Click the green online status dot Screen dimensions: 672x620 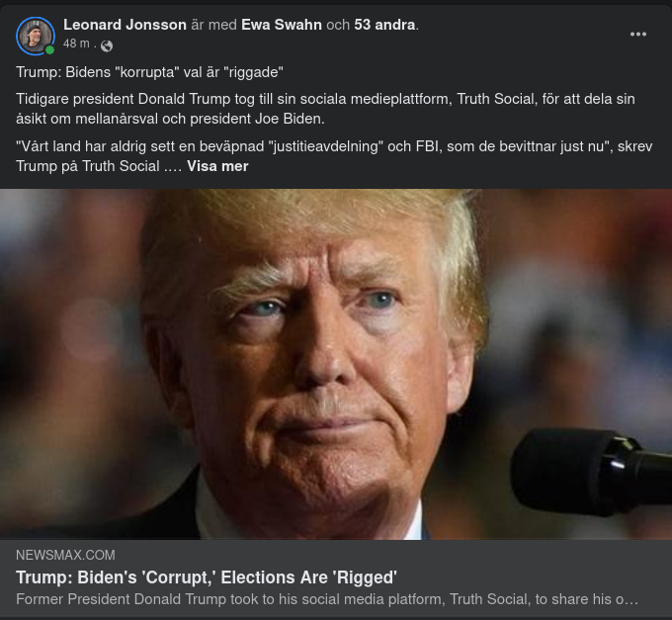(49, 50)
